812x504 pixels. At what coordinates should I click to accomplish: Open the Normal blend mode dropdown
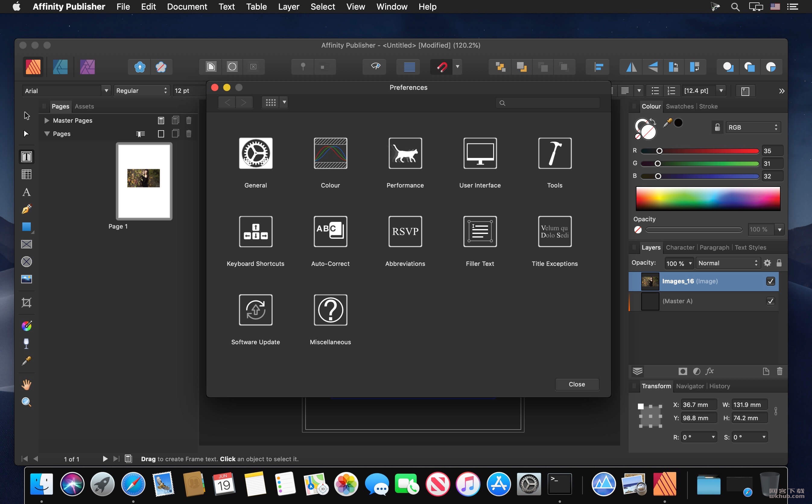(728, 263)
